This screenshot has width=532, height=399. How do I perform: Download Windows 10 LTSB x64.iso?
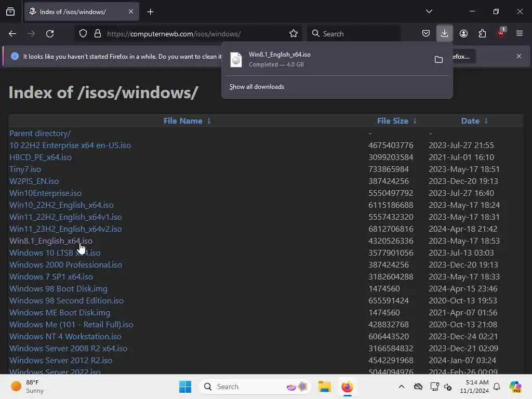tap(55, 253)
